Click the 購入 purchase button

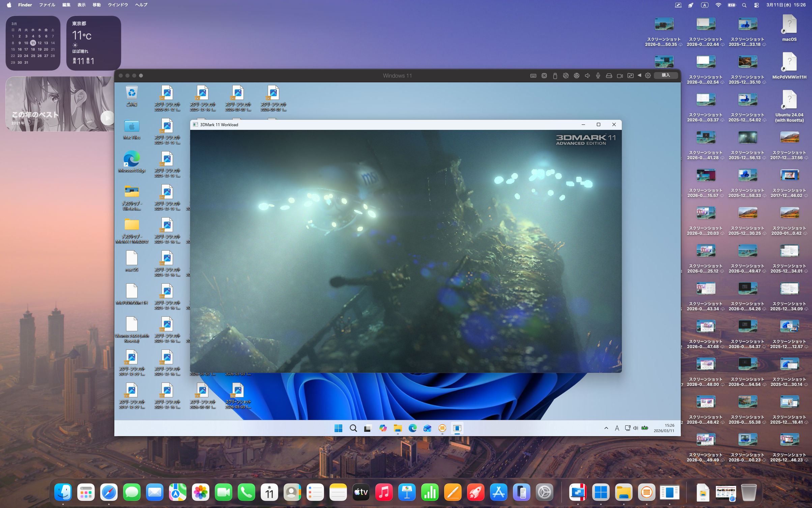666,75
